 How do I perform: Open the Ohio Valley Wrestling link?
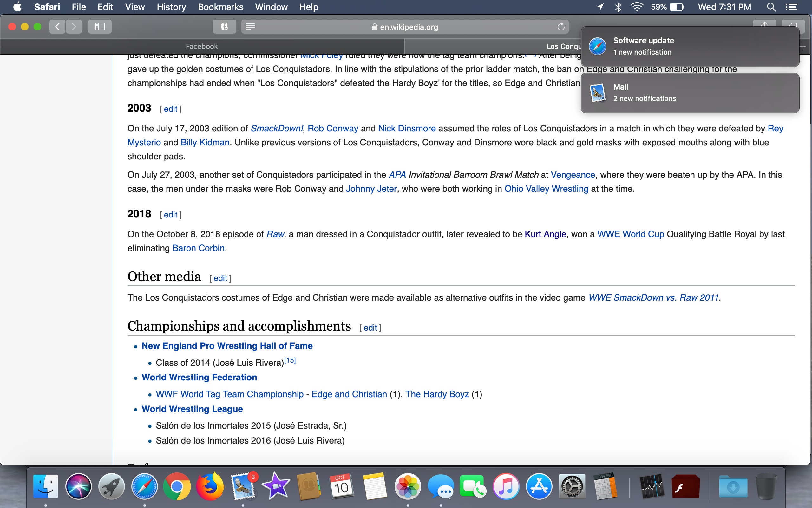pyautogui.click(x=546, y=189)
